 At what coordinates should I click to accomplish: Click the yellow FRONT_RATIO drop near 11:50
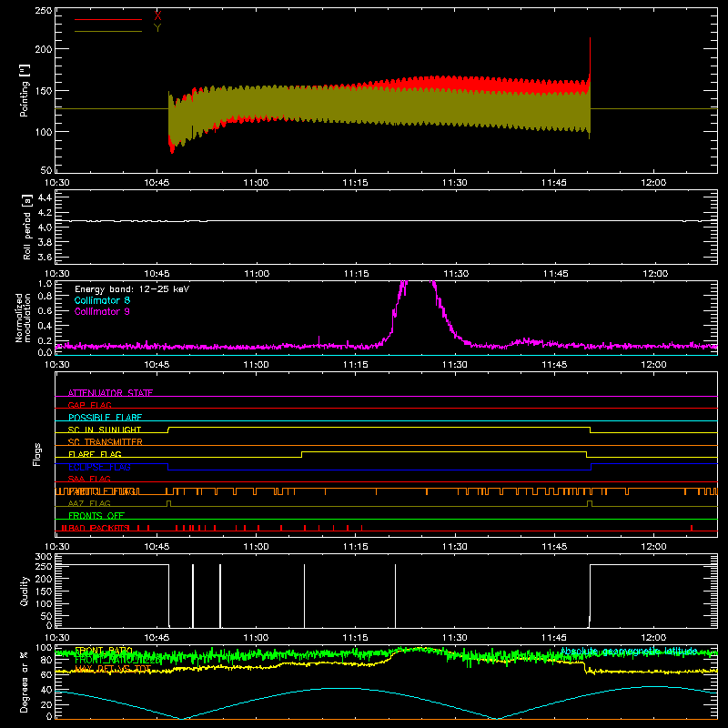coord(585,667)
